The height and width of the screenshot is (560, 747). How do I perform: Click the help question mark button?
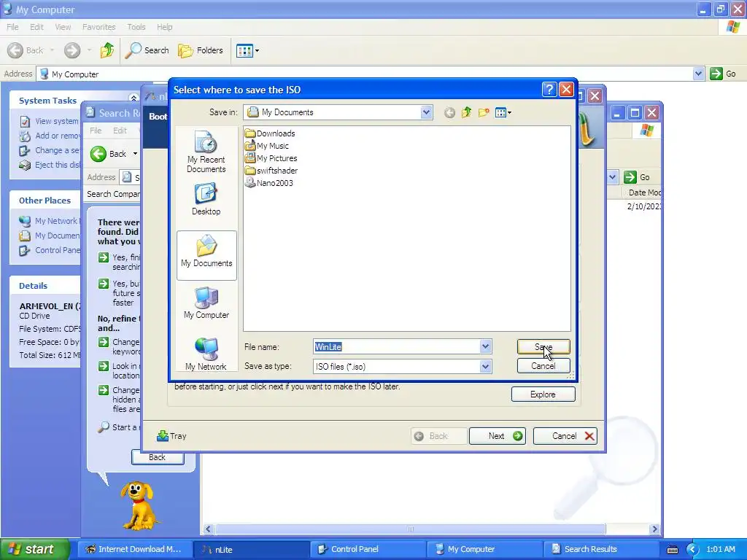point(549,90)
